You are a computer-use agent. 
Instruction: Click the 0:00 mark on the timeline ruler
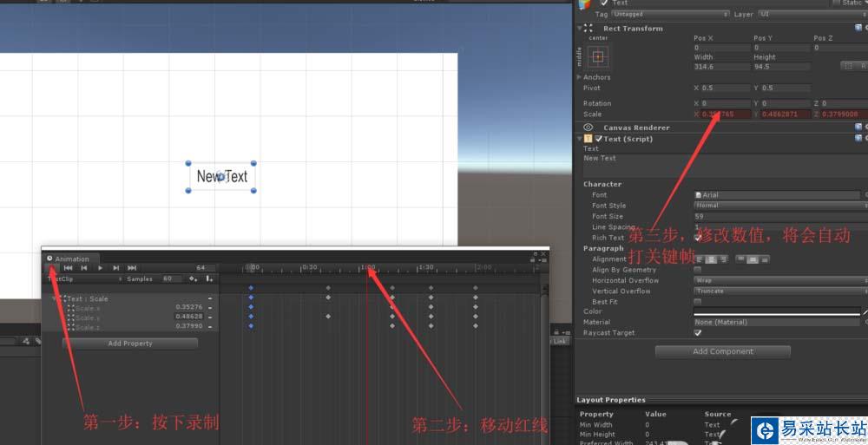click(252, 268)
